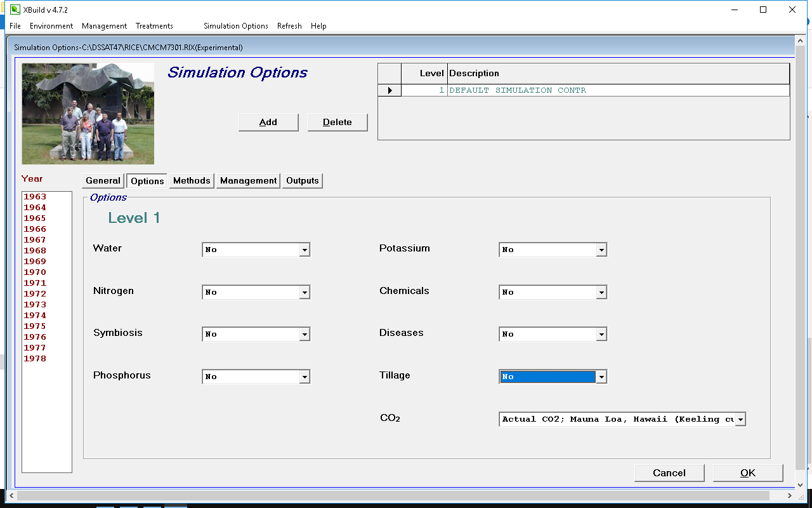This screenshot has width=812, height=508.
Task: Expand the Diseases option dropdown
Action: pyautogui.click(x=601, y=335)
